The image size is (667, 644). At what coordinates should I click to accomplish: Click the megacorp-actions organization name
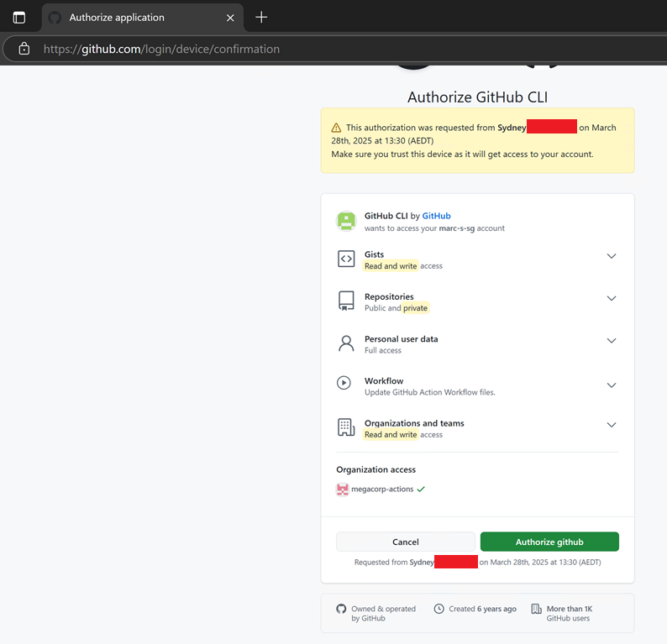coord(382,489)
